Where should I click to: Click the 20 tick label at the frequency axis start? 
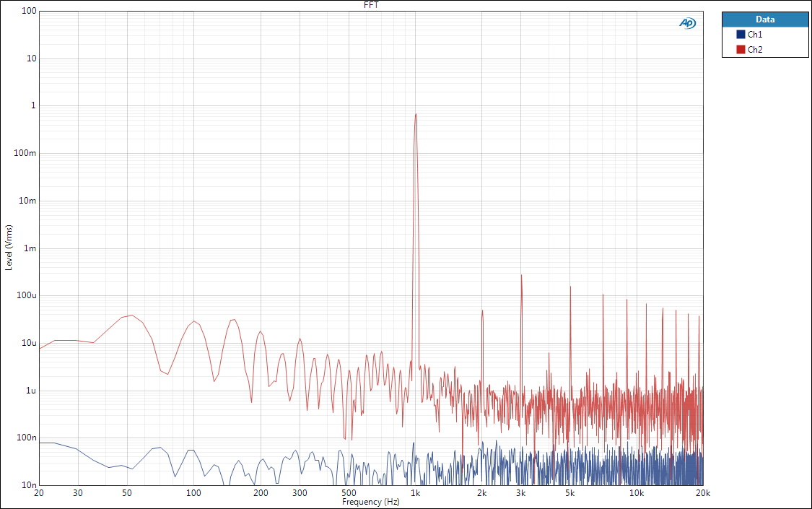[x=39, y=493]
